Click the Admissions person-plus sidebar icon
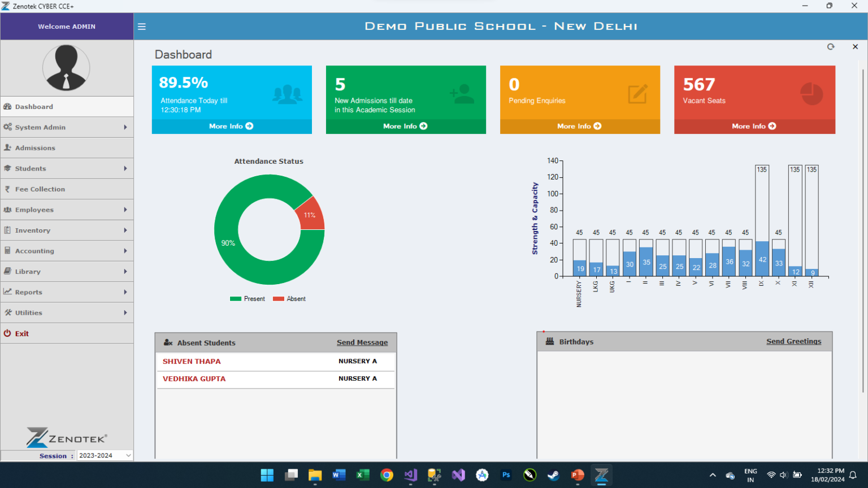 7,147
